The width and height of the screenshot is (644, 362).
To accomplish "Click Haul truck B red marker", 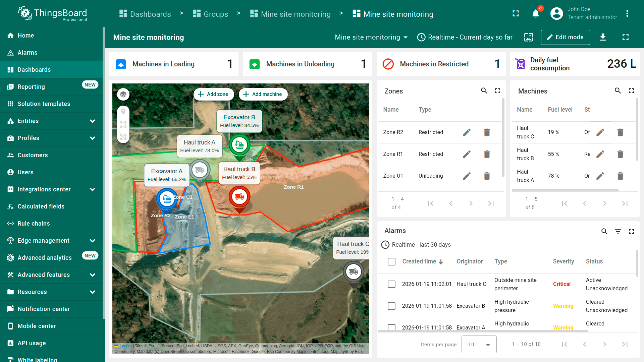I will [239, 197].
